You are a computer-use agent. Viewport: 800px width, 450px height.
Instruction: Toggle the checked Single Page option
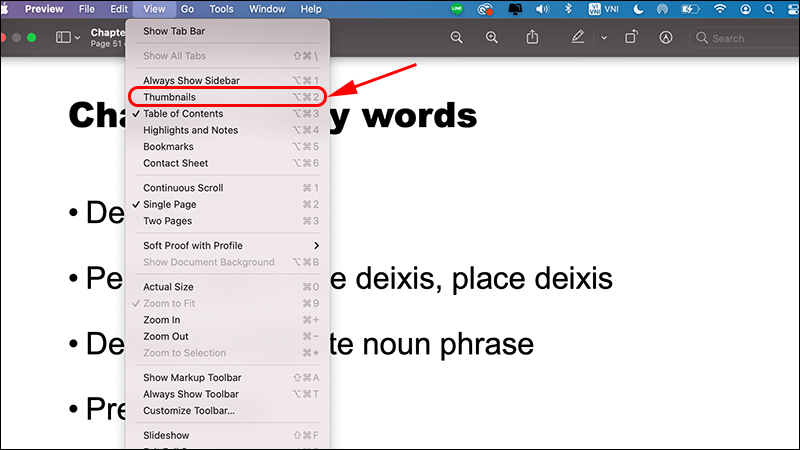[173, 204]
